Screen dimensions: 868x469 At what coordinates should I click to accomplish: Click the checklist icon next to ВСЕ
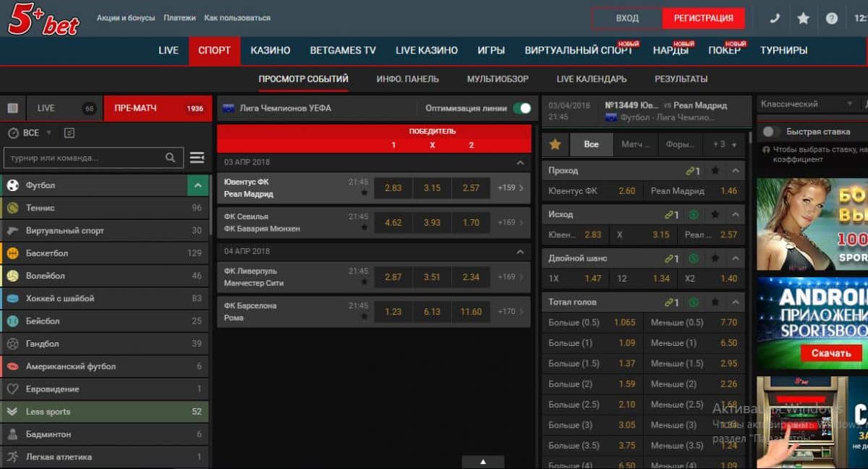[69, 133]
